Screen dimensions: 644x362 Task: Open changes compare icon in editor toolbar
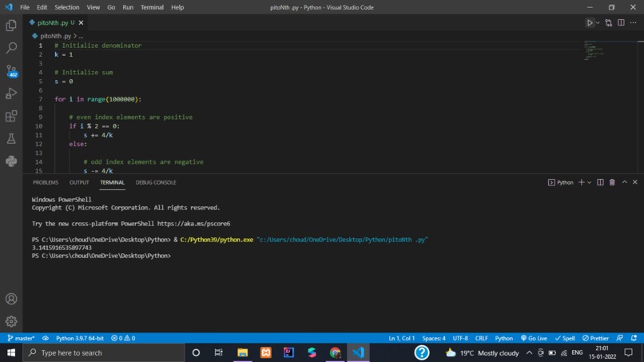pyautogui.click(x=609, y=23)
